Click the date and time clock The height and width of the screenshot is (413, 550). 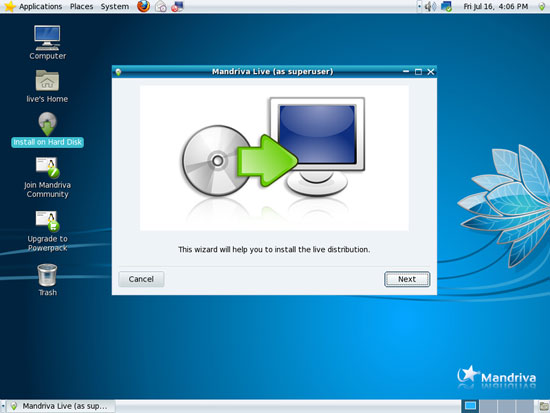[x=496, y=6]
